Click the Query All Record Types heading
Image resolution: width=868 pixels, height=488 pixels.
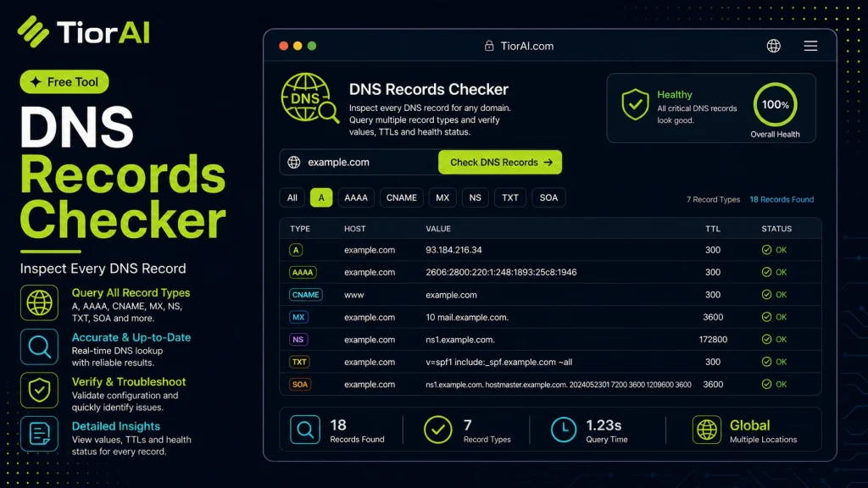[131, 292]
